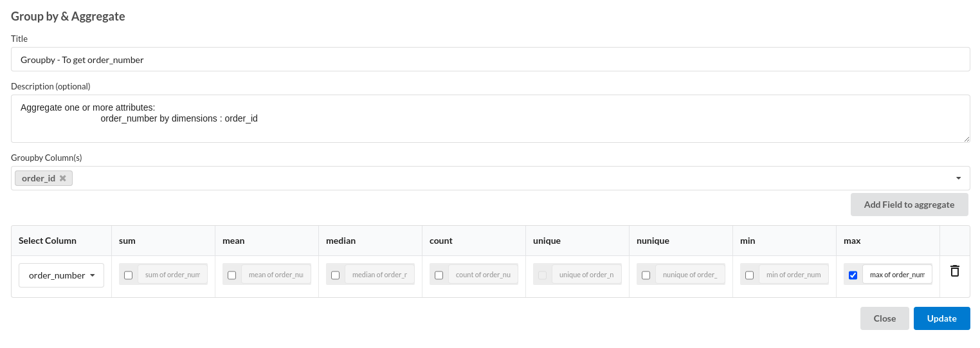Click the 'sum of order_num' text field
The height and width of the screenshot is (348, 980).
[x=172, y=275]
